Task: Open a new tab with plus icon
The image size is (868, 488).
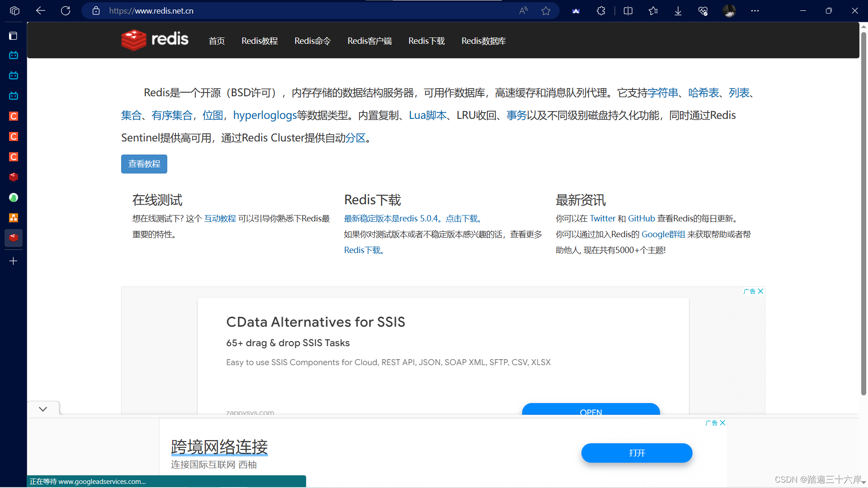Action: coord(14,261)
